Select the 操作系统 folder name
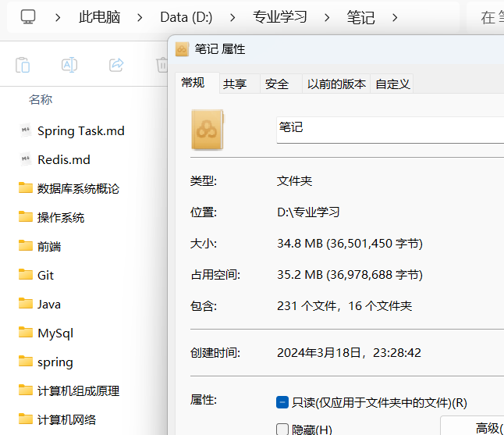The width and height of the screenshot is (504, 435). tap(61, 217)
